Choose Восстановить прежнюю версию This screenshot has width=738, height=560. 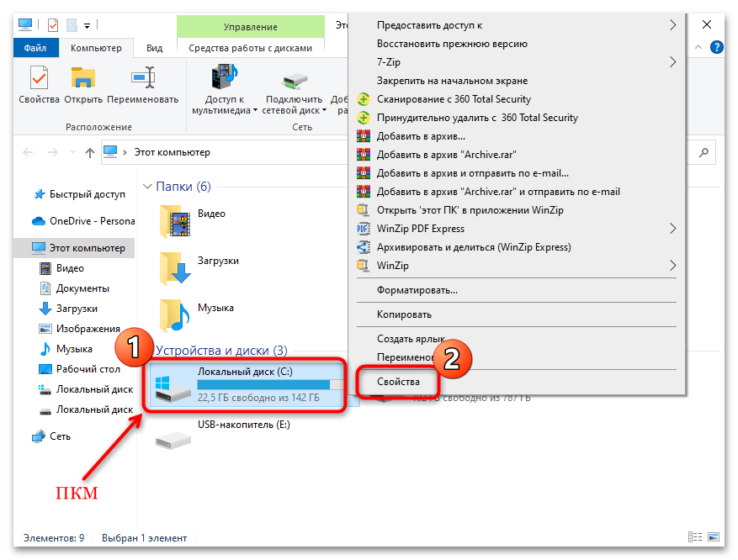(517, 44)
